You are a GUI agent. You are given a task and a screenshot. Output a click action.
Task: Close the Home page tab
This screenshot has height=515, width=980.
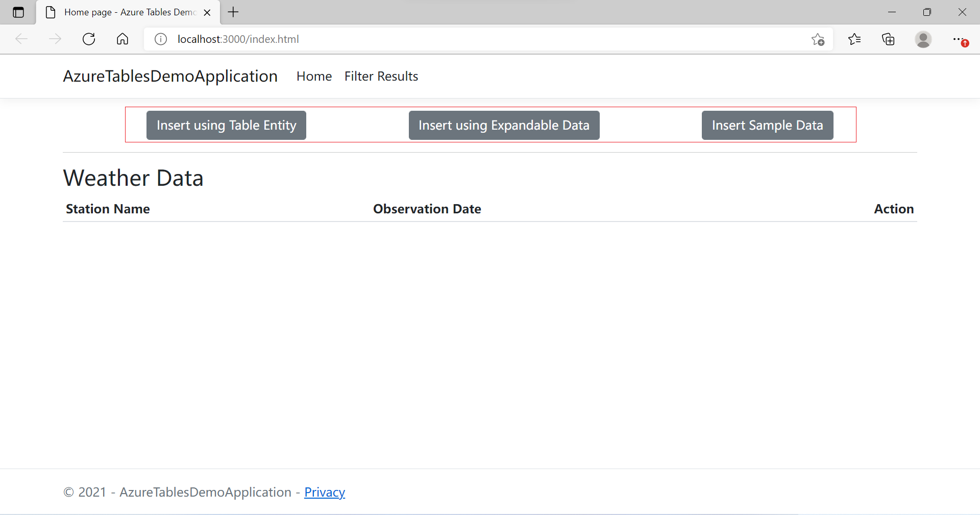click(207, 13)
